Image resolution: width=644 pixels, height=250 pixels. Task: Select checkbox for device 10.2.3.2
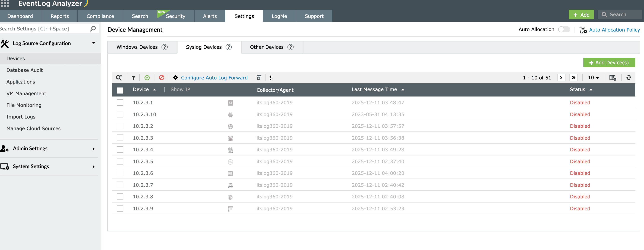[120, 126]
